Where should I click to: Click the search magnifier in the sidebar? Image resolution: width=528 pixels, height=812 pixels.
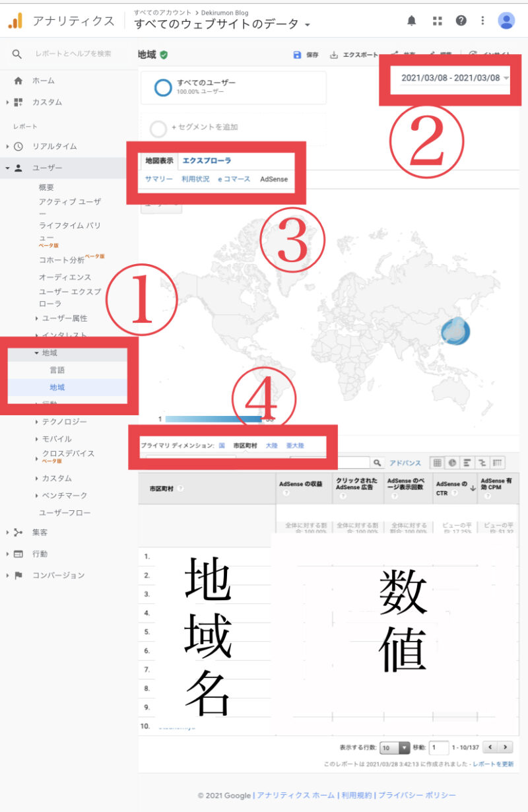click(x=17, y=53)
